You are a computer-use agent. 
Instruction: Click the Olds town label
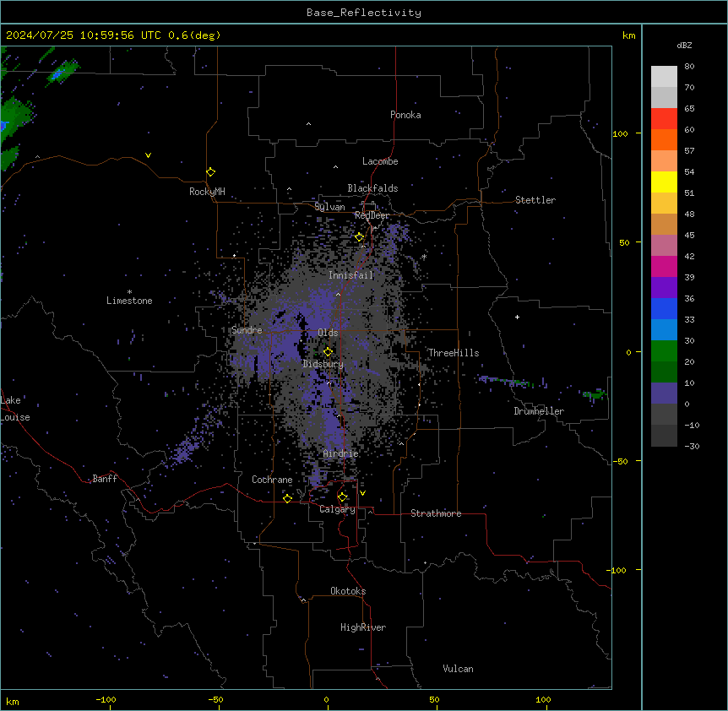point(328,333)
